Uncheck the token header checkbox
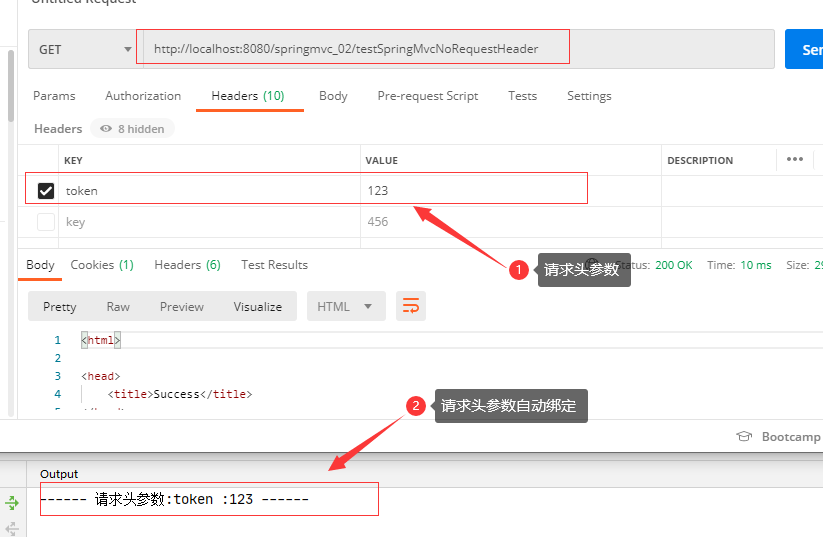The width and height of the screenshot is (823, 537). point(46,191)
